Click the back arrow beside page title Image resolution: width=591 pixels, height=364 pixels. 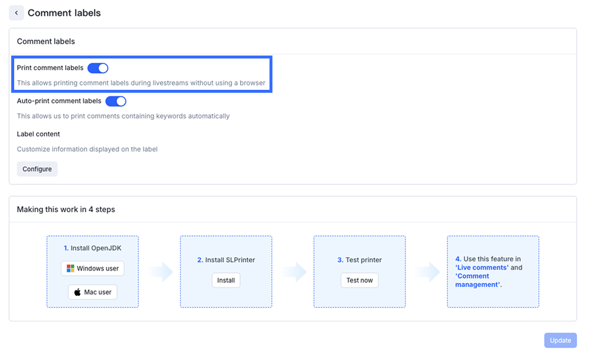pyautogui.click(x=16, y=13)
